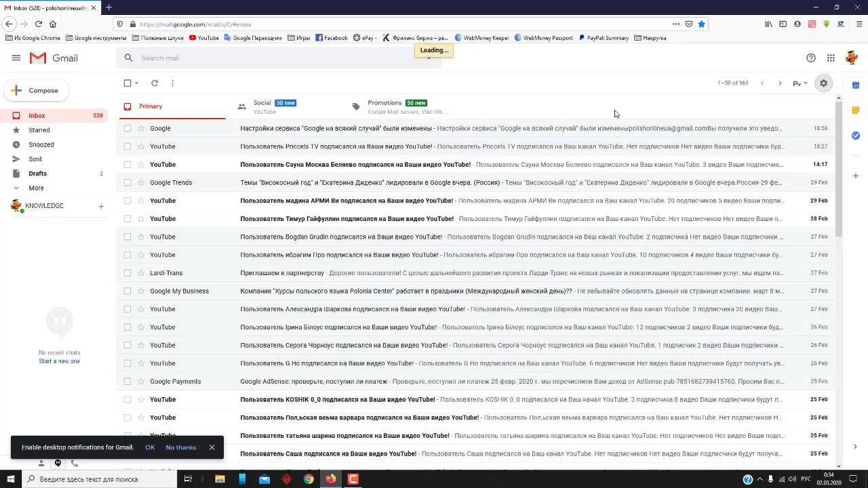Open the PayPal: Summary bookmark
Viewport: 868px width, 488px height.
[x=604, y=38]
